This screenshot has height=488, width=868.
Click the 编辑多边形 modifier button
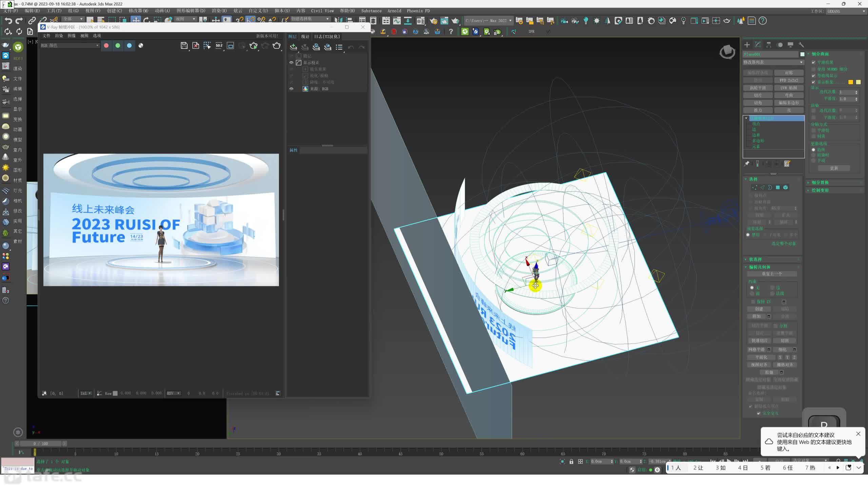[789, 103]
